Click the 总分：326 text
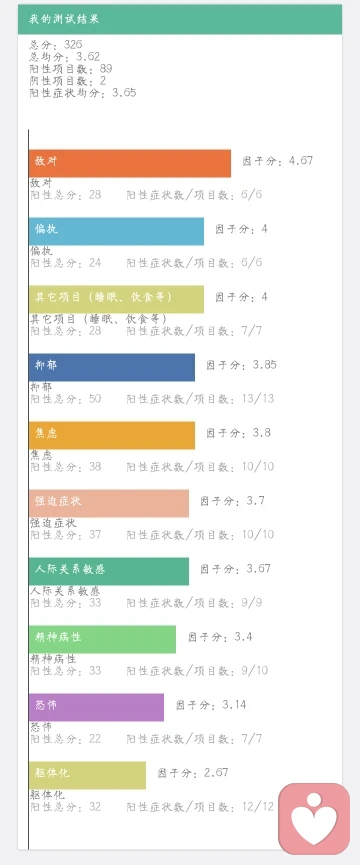This screenshot has height=865, width=360. (x=56, y=45)
